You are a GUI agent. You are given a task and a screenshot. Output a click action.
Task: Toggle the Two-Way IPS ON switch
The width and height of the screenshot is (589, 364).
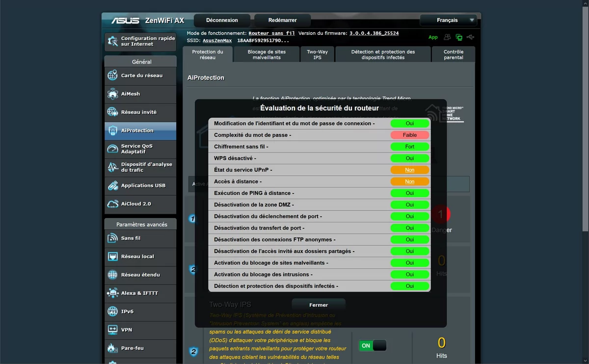tap(373, 346)
